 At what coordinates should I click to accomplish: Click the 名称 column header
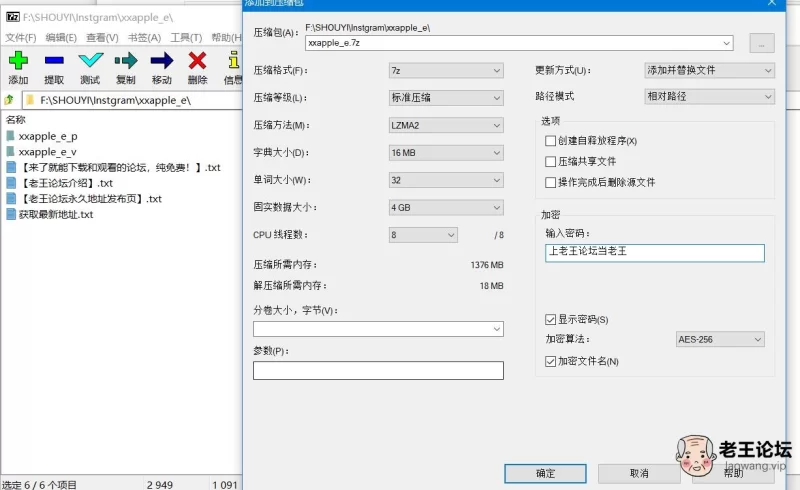[x=16, y=119]
